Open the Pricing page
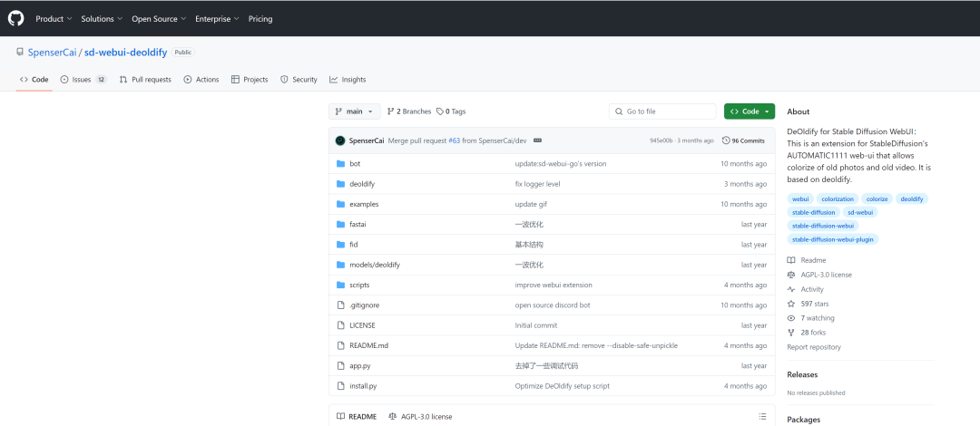Viewport: 980px width, 426px height. click(x=260, y=19)
